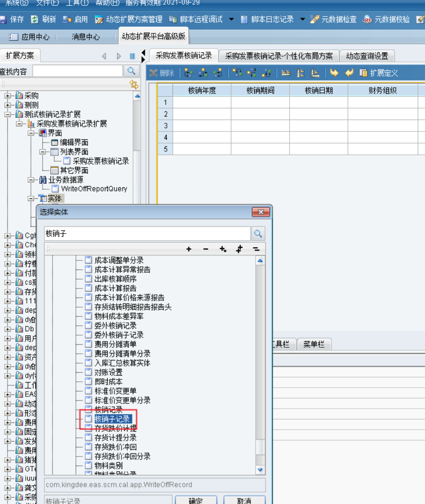425x504 pixels.
Task: Click the single minus icon in entity dialog toolbar
Action: click(206, 249)
